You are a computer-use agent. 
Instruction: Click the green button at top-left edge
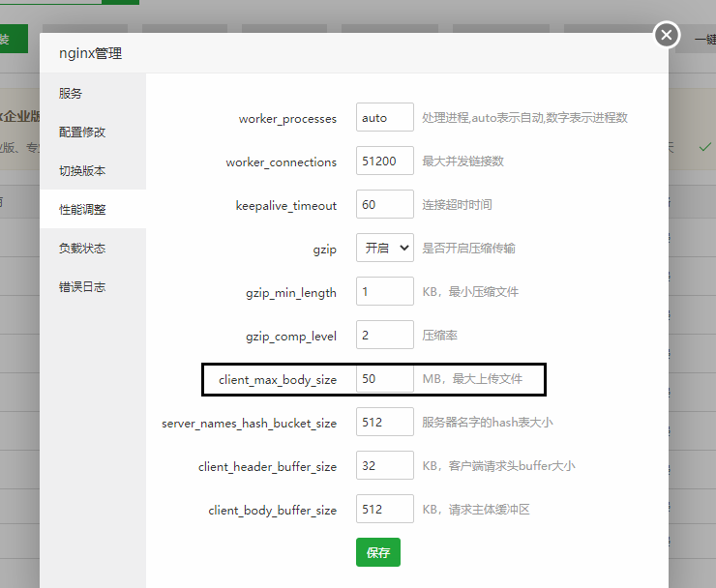pyautogui.click(x=12, y=40)
